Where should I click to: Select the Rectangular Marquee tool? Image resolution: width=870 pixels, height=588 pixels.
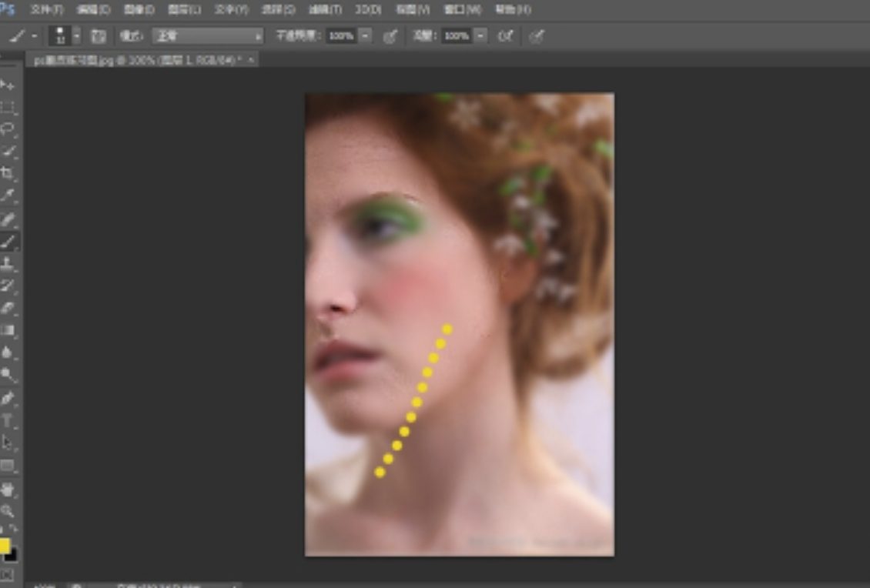pos(8,106)
